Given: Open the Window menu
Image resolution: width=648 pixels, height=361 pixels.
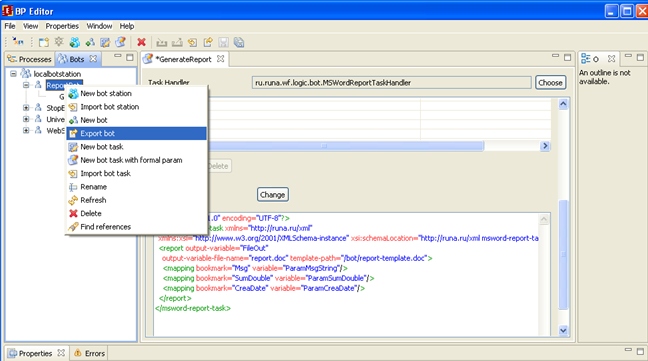Looking at the screenshot, I should 99,26.
